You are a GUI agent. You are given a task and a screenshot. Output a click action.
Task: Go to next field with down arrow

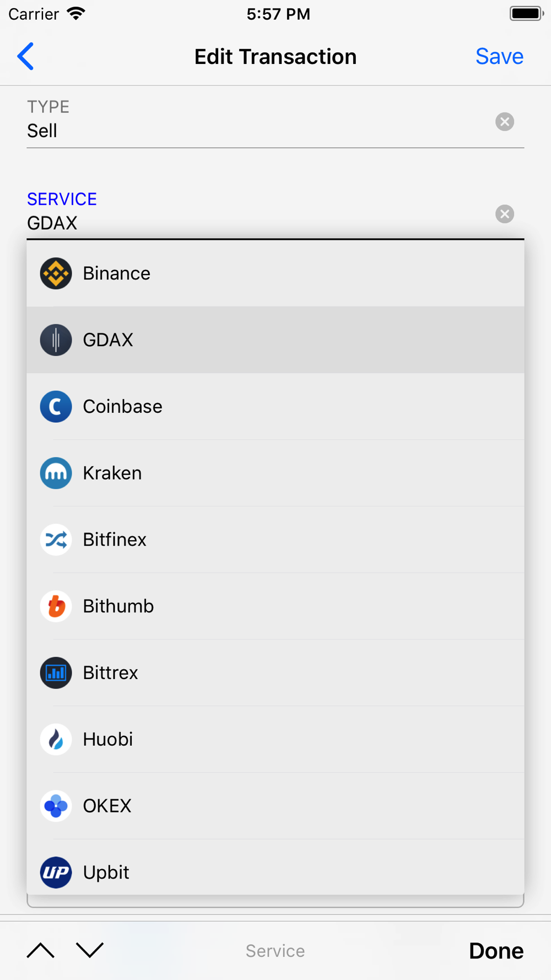coord(90,950)
